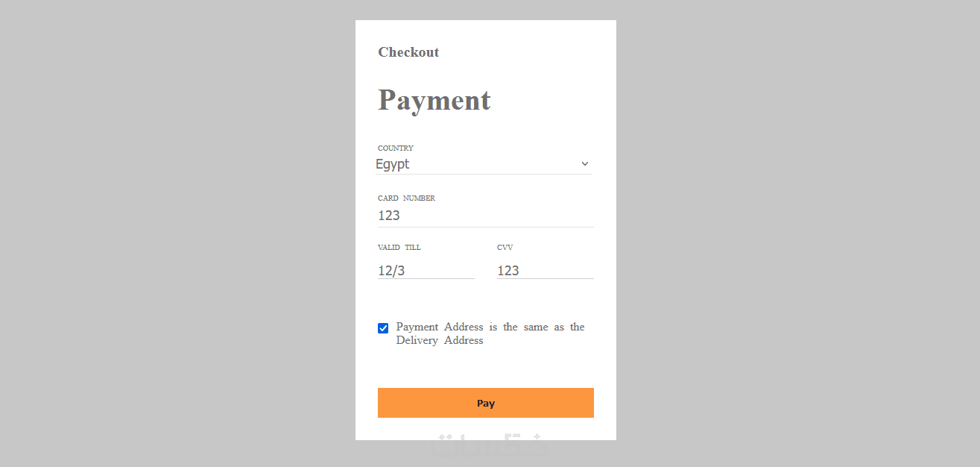Image resolution: width=980 pixels, height=467 pixels.
Task: Click the large Payment title
Action: (434, 100)
